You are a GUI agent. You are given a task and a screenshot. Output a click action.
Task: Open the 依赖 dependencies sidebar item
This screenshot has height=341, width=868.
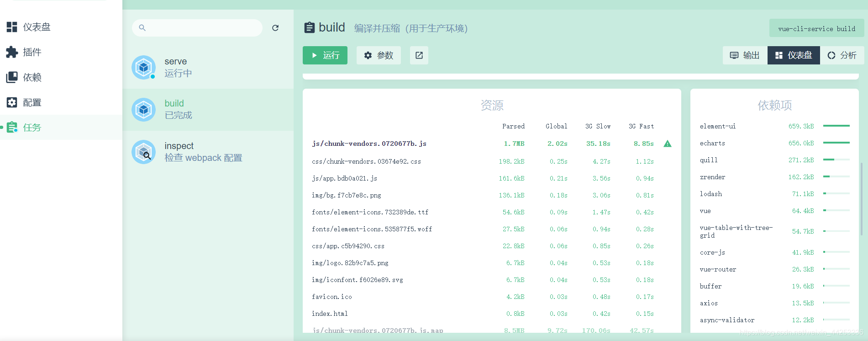point(61,77)
